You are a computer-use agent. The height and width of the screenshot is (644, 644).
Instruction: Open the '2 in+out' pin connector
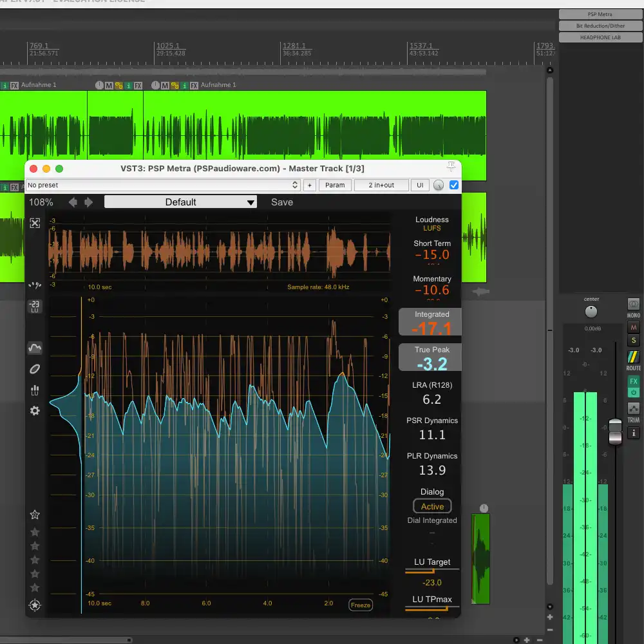(381, 185)
